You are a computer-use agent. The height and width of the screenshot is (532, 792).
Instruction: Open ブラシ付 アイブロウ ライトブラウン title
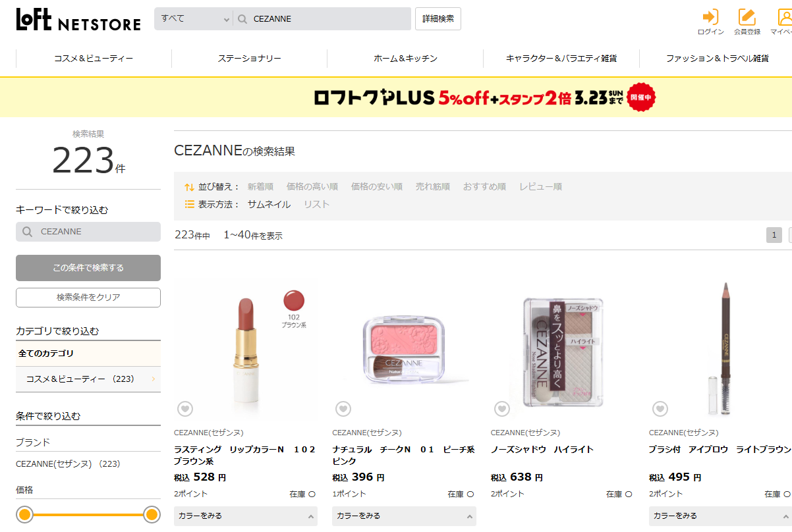pos(720,450)
